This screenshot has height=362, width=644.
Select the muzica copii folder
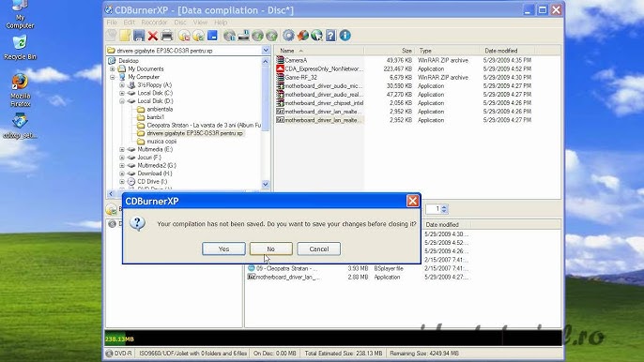pyautogui.click(x=161, y=142)
